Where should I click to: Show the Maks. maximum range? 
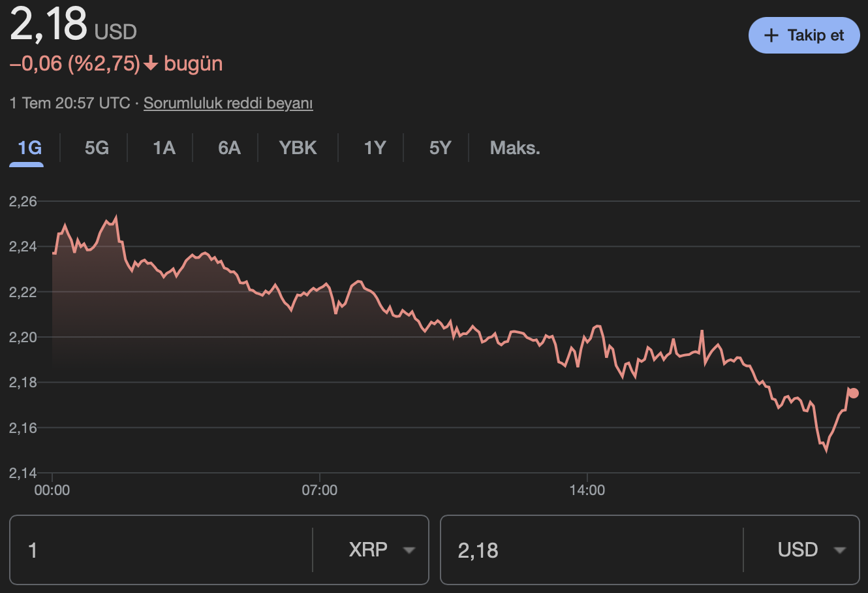[515, 148]
